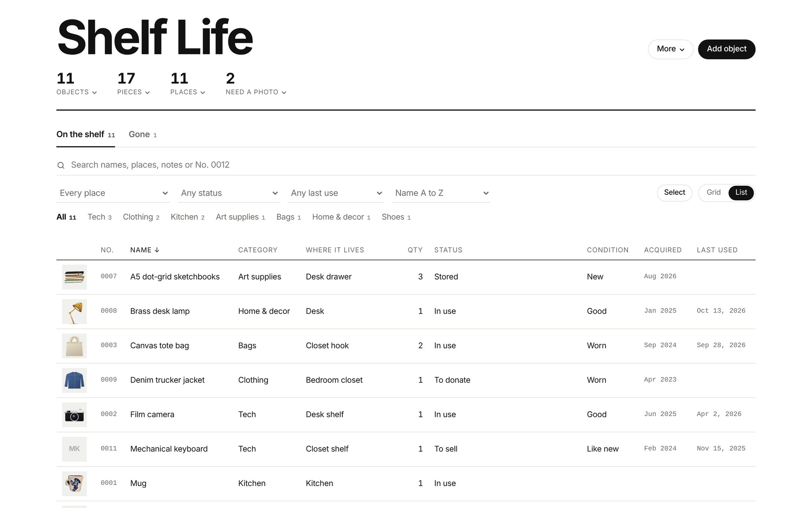Open the Every place filter
The width and height of the screenshot is (812, 508).
113,193
